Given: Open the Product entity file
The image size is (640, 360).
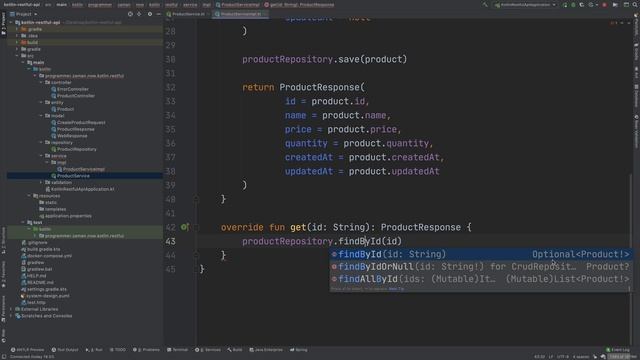Looking at the screenshot, I should (x=62, y=109).
